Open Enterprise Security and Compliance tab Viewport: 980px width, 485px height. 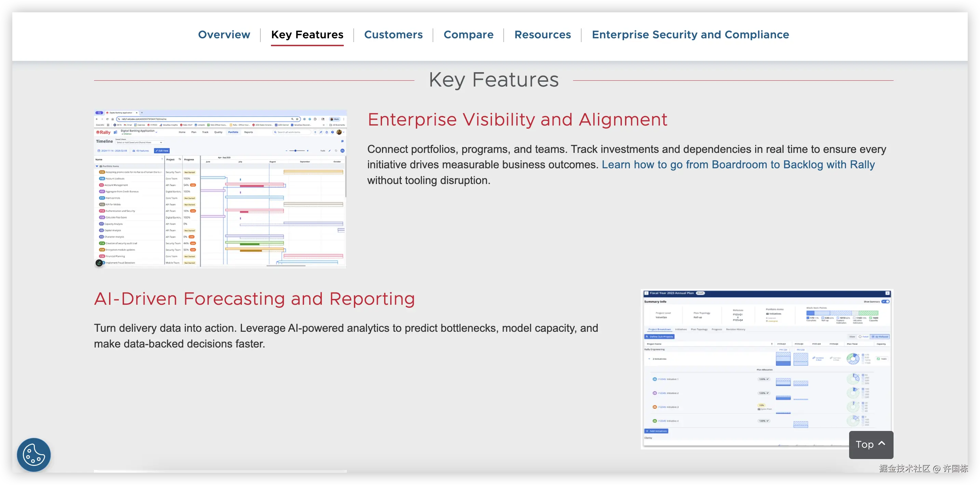point(690,35)
